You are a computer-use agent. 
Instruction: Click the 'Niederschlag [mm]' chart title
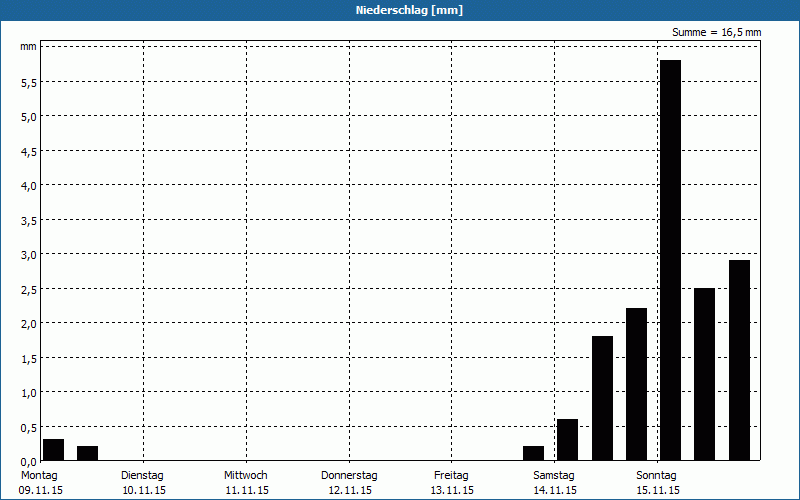coord(409,10)
